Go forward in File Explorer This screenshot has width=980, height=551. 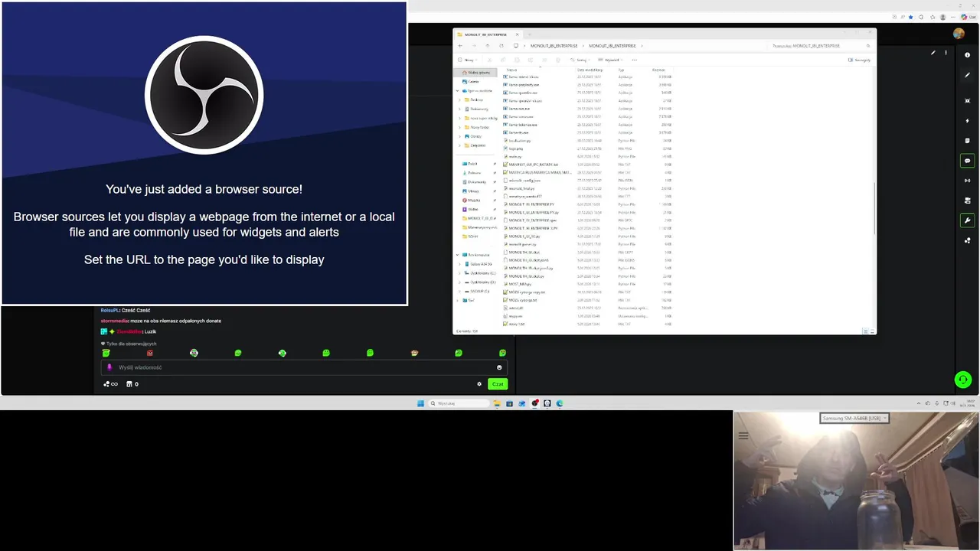[473, 46]
